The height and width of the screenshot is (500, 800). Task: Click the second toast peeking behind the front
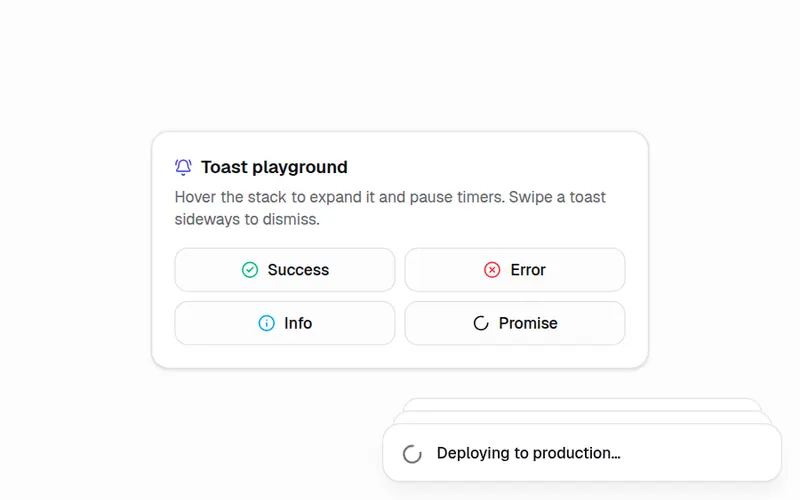point(582,417)
